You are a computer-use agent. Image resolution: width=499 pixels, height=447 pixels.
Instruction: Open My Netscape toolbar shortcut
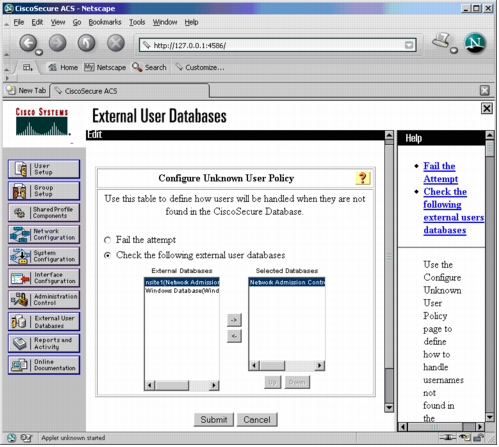(x=105, y=68)
